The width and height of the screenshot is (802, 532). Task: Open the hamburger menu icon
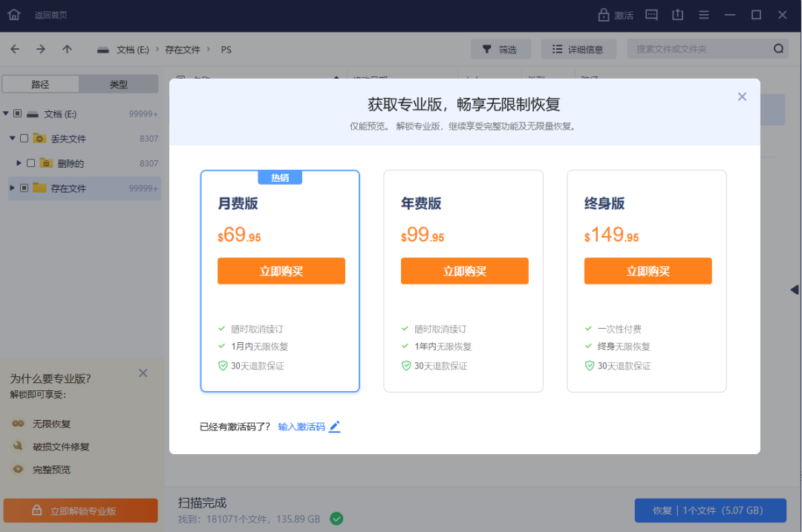[x=704, y=15]
